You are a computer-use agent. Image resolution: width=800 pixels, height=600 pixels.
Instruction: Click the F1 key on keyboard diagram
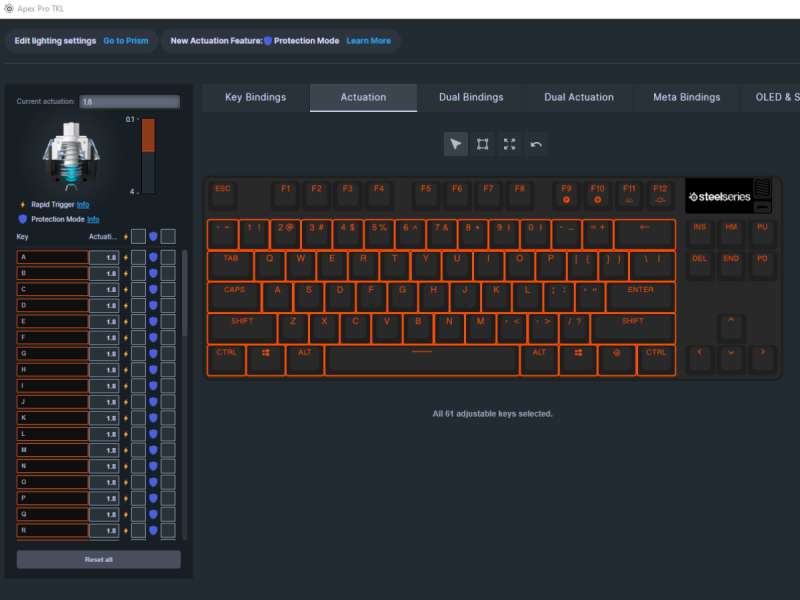(286, 194)
